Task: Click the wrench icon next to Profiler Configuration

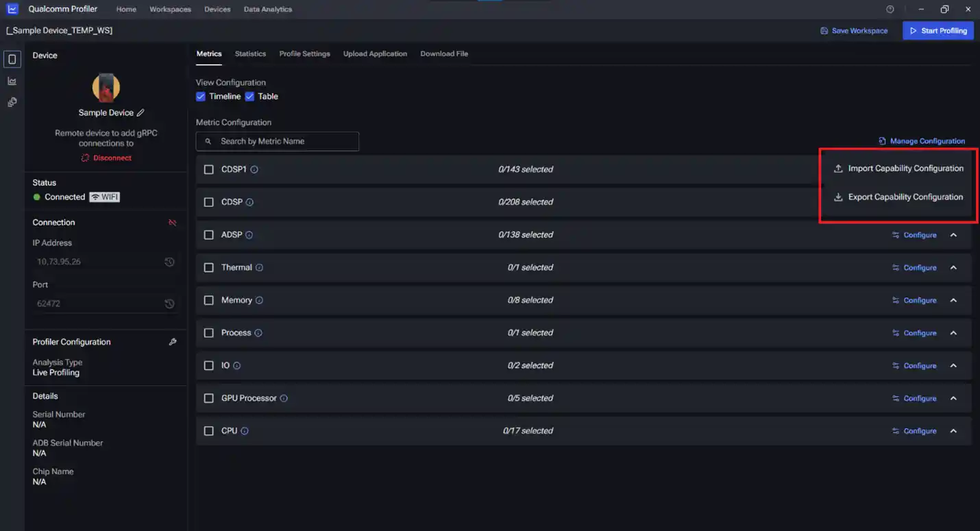Action: pyautogui.click(x=173, y=341)
